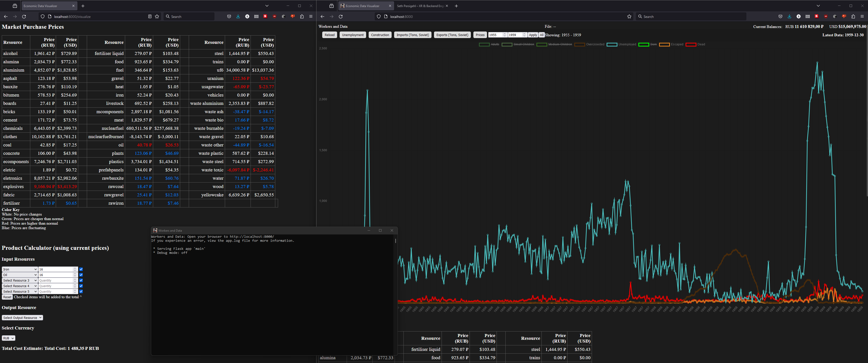Open Pocket in the left browser toolbar
Screen dimensions: 868x363
(229, 16)
